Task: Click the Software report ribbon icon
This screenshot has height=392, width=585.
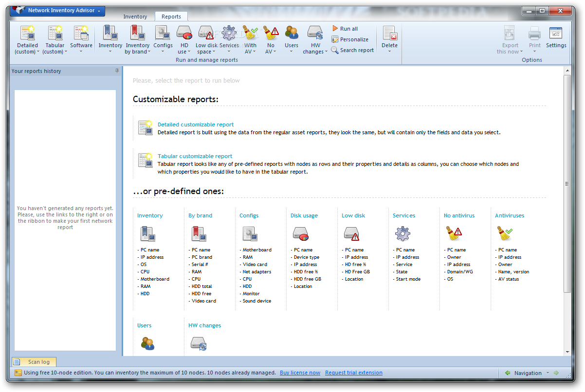Action: click(x=81, y=33)
